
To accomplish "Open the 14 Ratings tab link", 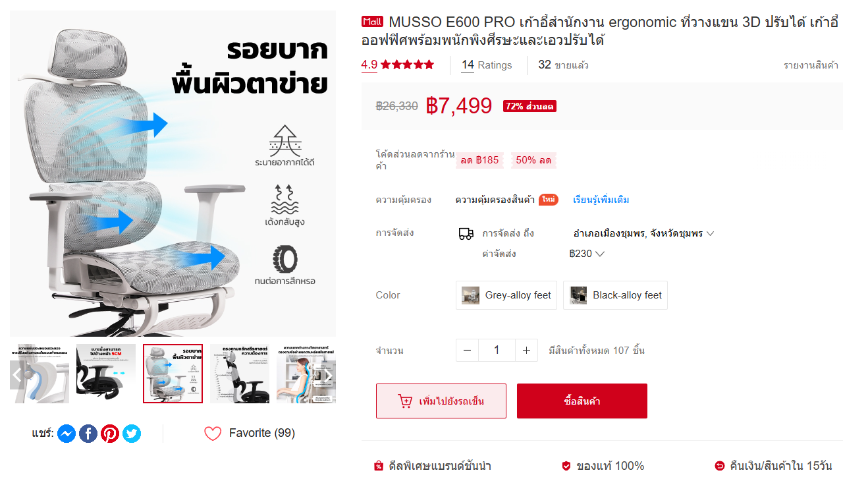I will [487, 65].
